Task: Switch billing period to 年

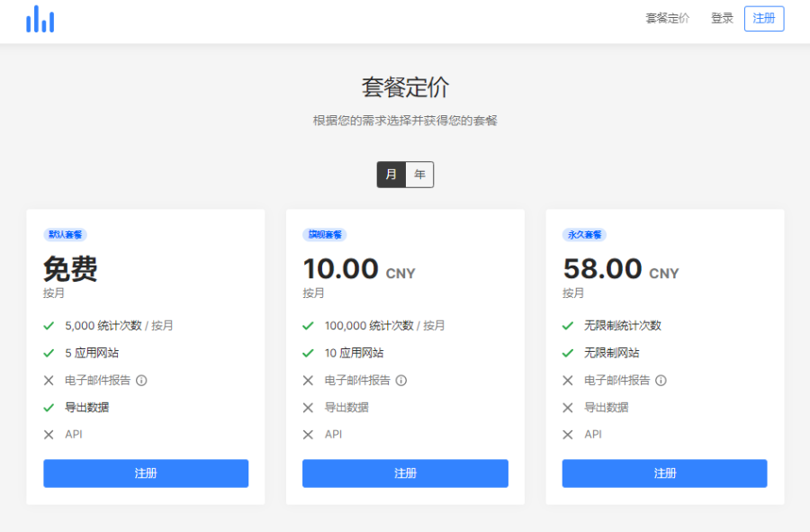Action: (419, 175)
